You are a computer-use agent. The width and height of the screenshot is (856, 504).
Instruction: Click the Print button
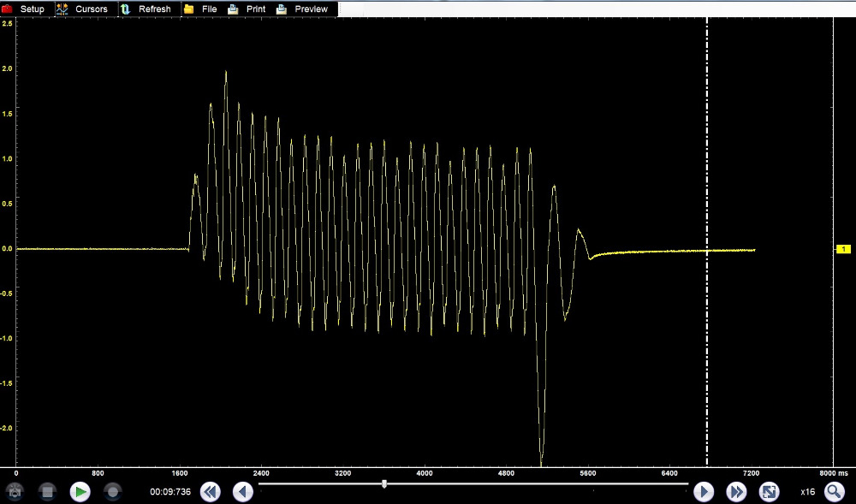(x=255, y=9)
